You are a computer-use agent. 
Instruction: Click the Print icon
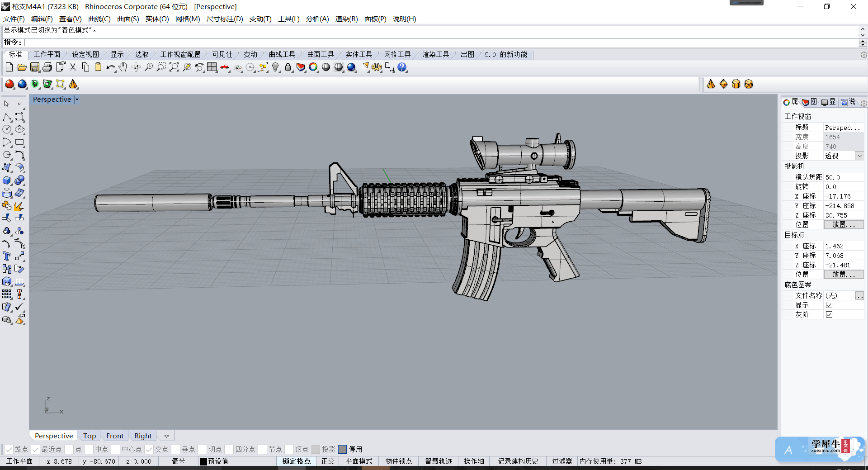pos(47,67)
